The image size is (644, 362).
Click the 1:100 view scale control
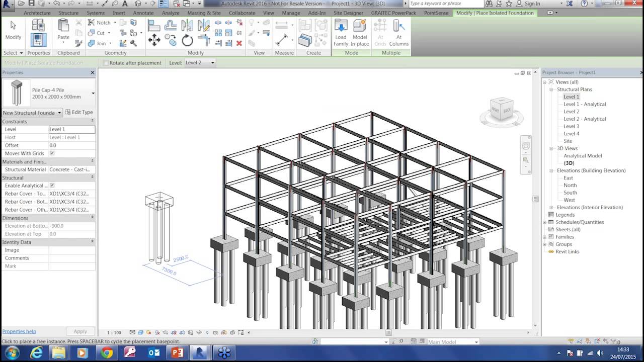(114, 332)
